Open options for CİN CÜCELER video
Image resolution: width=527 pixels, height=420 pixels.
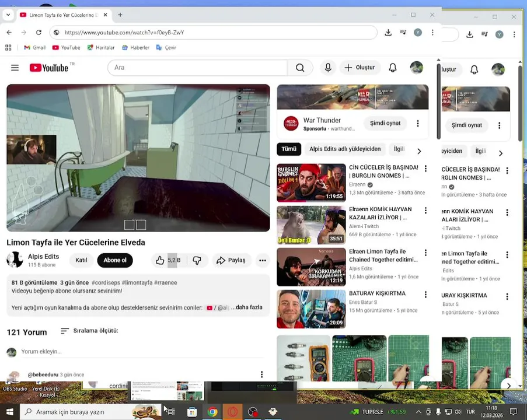(425, 169)
